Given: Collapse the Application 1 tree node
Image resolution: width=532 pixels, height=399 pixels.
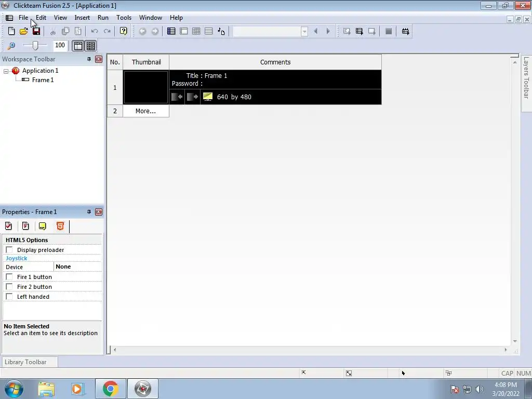Looking at the screenshot, I should (x=6, y=71).
